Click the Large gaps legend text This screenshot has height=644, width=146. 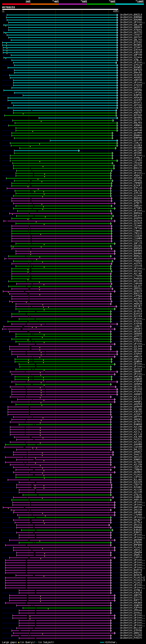click(10, 642)
